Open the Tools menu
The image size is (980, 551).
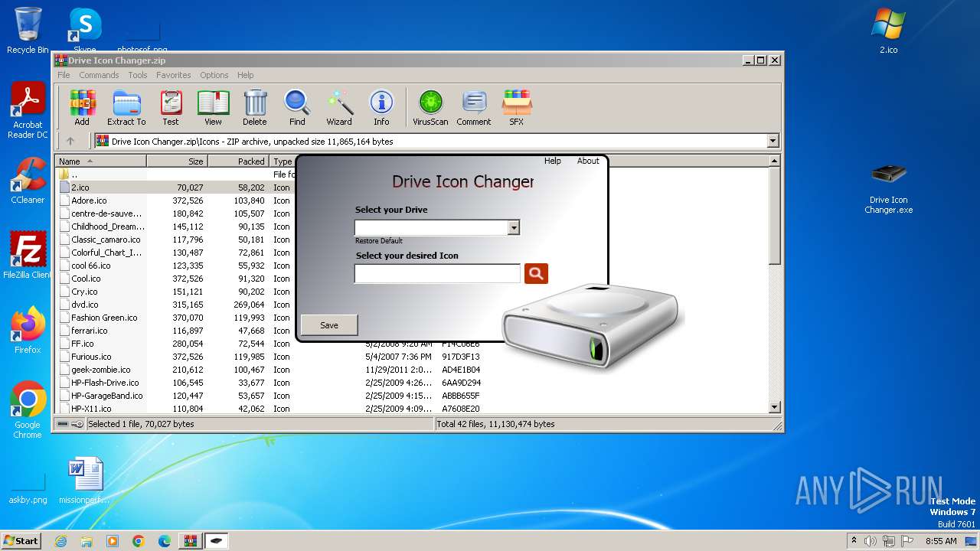pyautogui.click(x=138, y=75)
